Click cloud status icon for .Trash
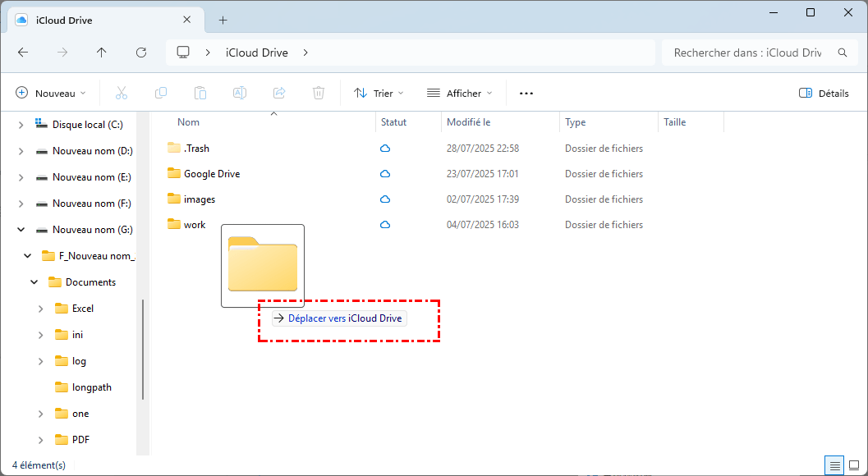 [x=385, y=149]
